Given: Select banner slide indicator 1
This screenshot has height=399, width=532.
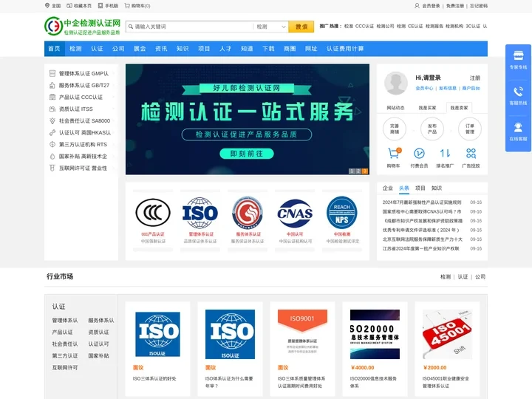Looking at the screenshot, I should (352, 171).
